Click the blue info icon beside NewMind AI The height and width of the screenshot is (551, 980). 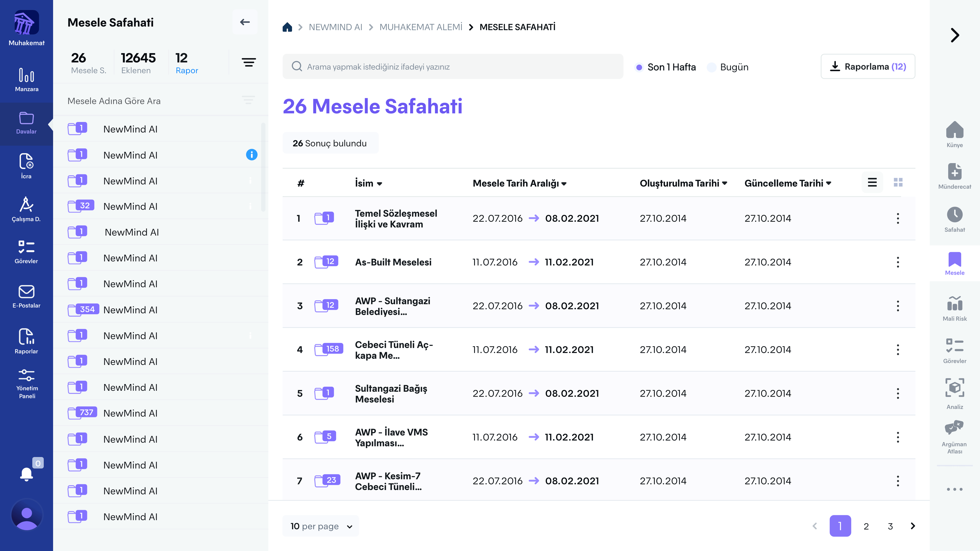(x=251, y=154)
